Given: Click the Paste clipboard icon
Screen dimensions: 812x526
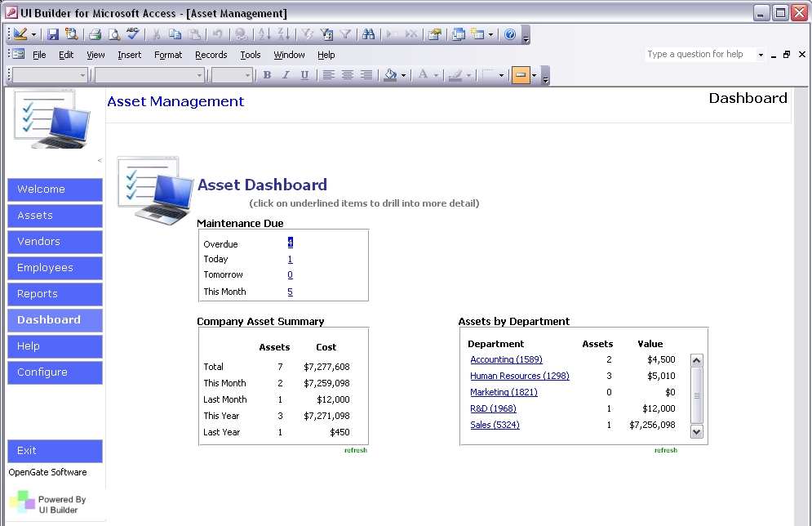Looking at the screenshot, I should click(194, 34).
